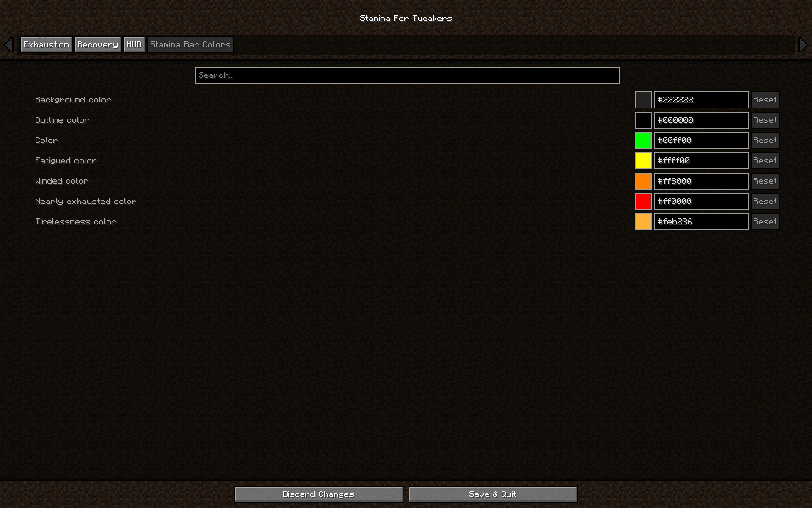The image size is (812, 508).
Task: Switch to the Exhaustion tab
Action: point(46,44)
